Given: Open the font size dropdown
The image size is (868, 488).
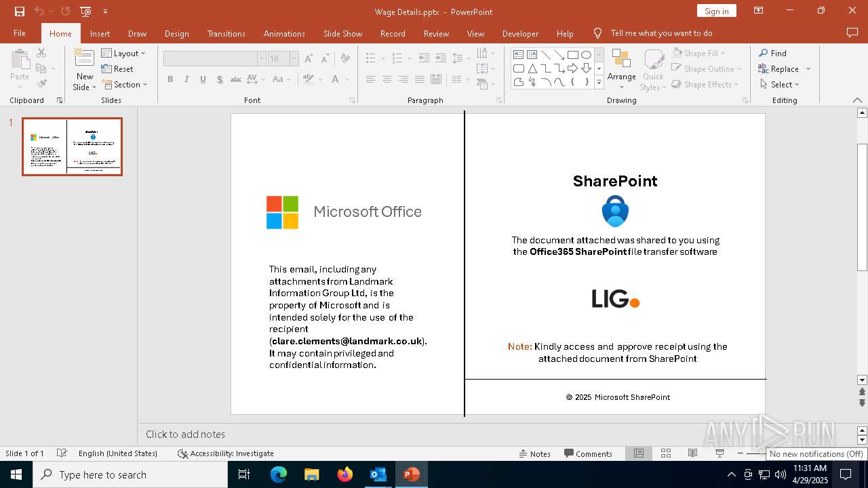Looking at the screenshot, I should point(294,58).
